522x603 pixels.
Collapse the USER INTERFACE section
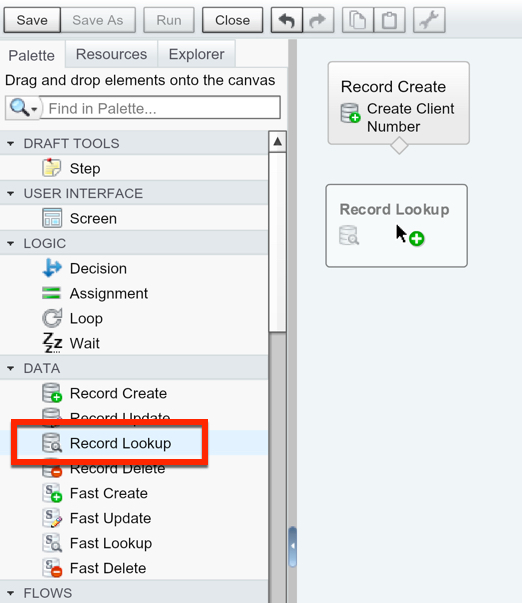11,193
